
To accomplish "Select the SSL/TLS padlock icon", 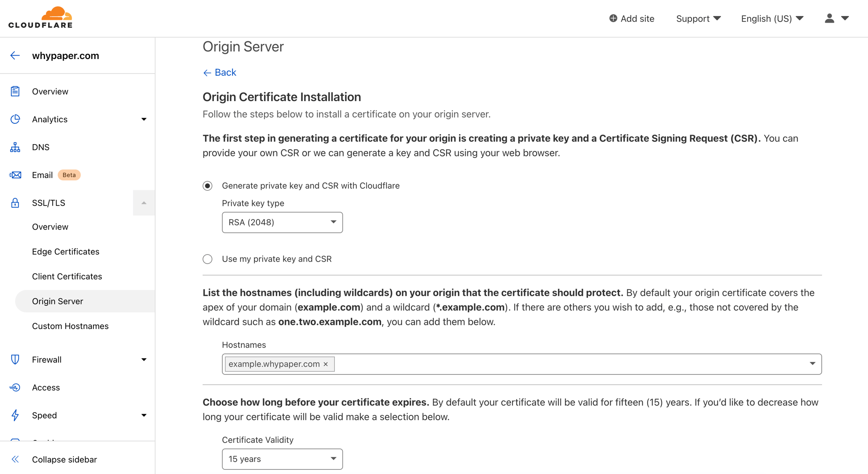I will tap(15, 203).
